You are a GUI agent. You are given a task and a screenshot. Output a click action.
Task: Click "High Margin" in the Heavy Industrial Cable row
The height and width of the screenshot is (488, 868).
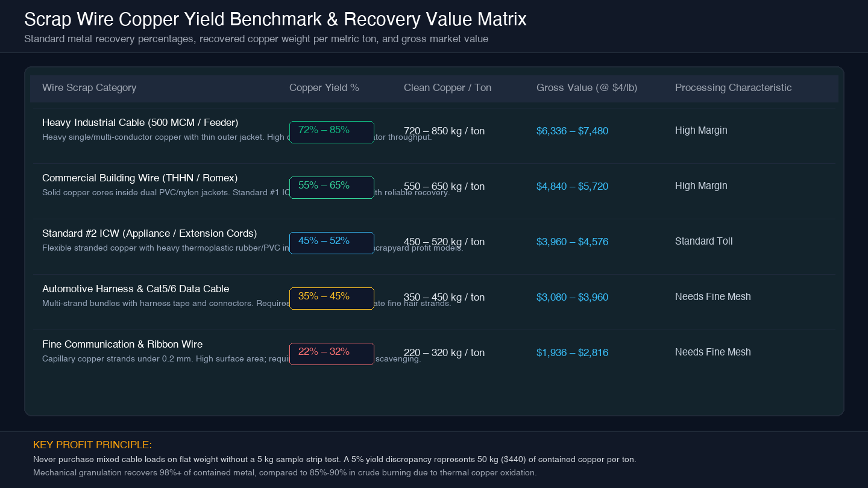(701, 131)
